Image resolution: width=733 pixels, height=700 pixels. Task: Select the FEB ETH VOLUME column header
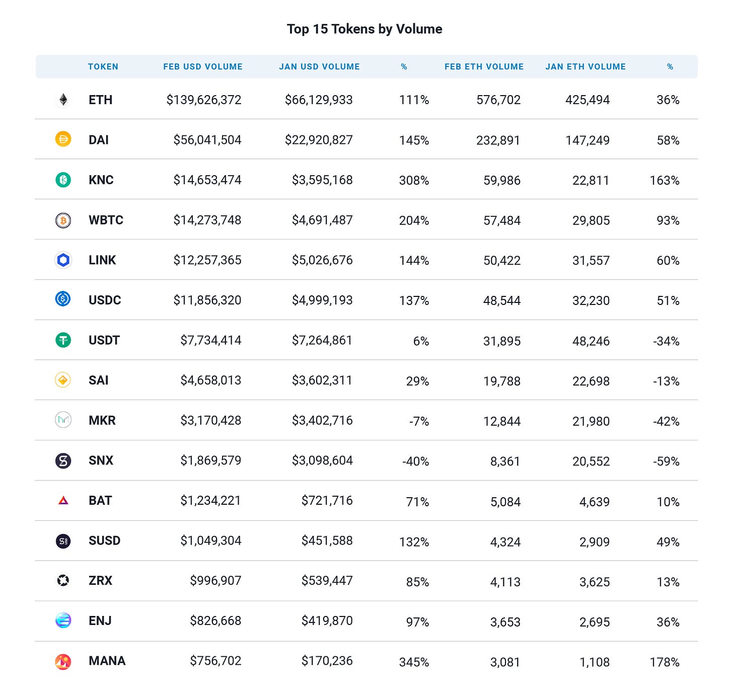[484, 66]
